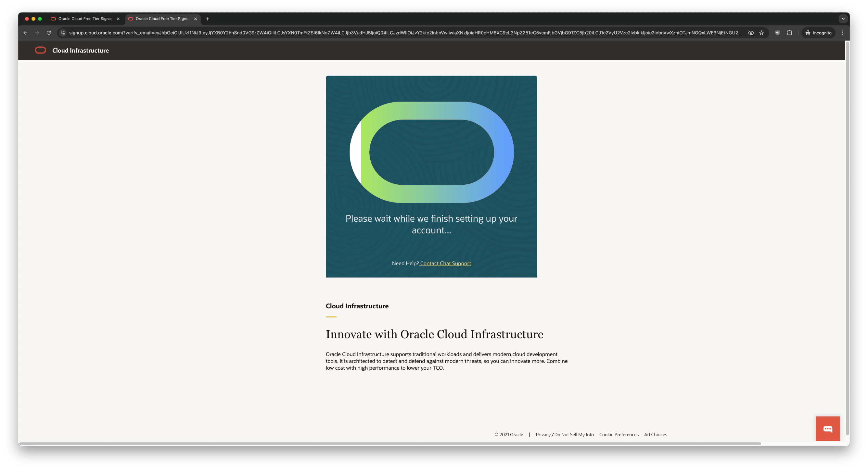Viewport: 868px width, 470px height.
Task: Click the red chat support bubble icon
Action: pos(827,428)
